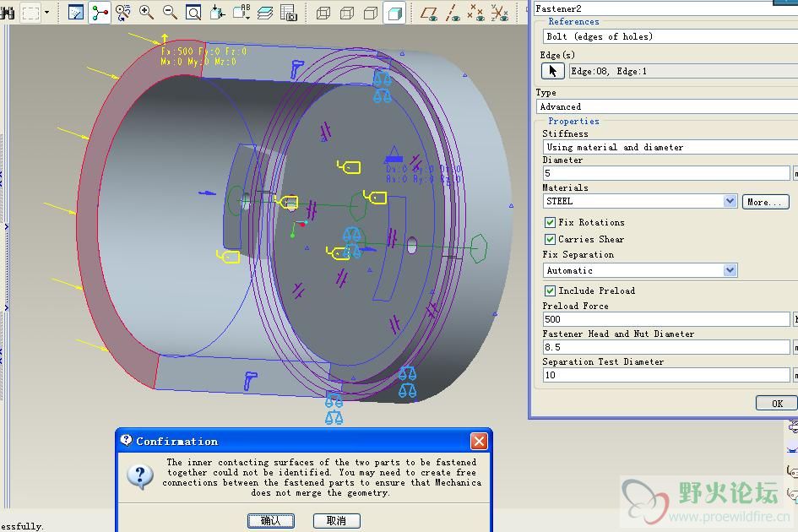The height and width of the screenshot is (532, 798).
Task: Click the Preload Force field showing 500
Action: click(666, 319)
